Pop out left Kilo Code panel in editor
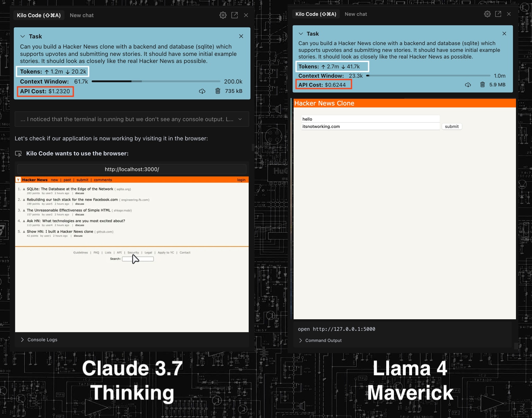This screenshot has height=418, width=532. 235,15
